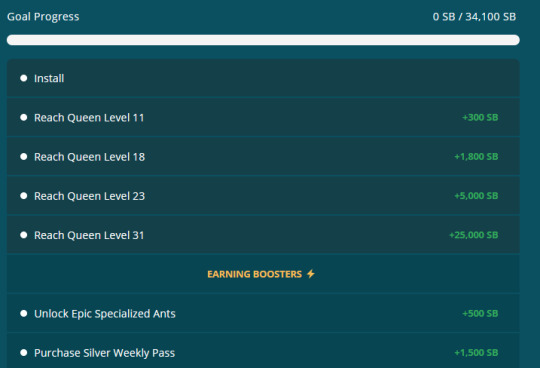Select Unlock Epic Specialized Ants booster
This screenshot has height=368, width=540.
tap(263, 314)
